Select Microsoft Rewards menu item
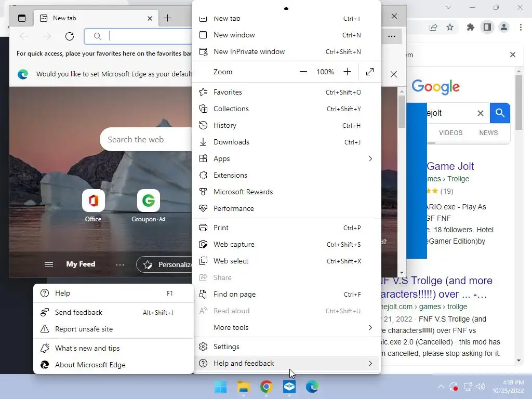 (x=286, y=192)
